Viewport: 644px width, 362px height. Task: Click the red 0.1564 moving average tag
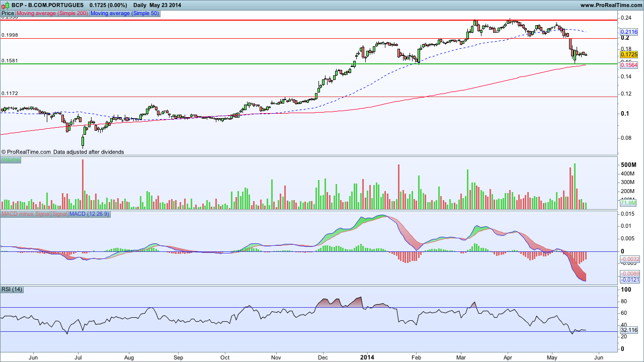[x=629, y=65]
